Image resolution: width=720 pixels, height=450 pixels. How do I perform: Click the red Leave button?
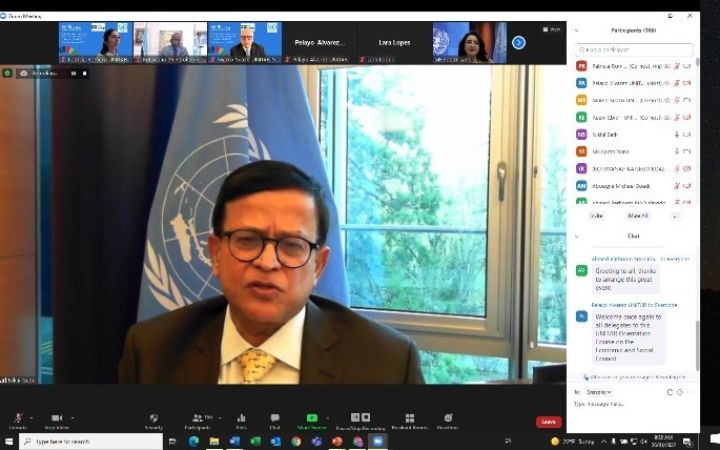point(548,422)
